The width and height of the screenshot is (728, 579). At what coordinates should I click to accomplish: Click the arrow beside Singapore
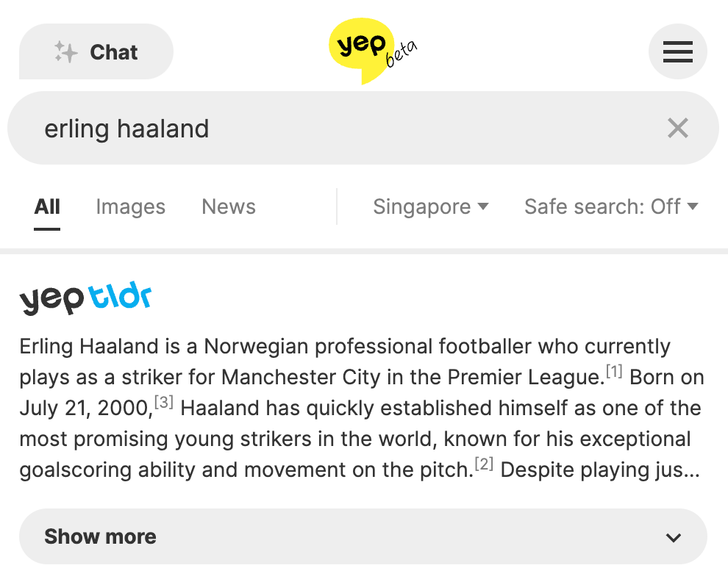pyautogui.click(x=483, y=206)
